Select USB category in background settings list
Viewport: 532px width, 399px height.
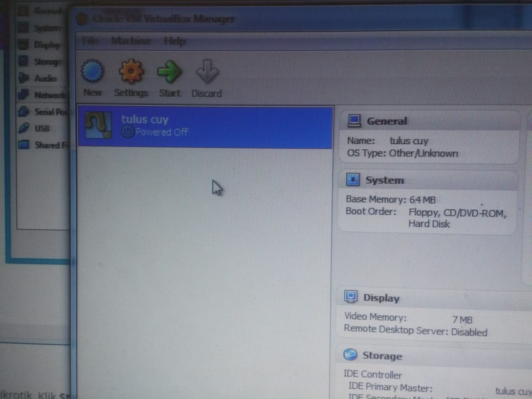pos(42,128)
